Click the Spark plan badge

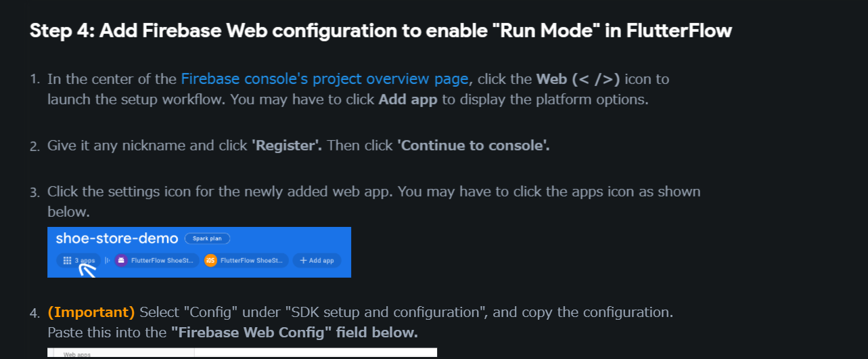(x=207, y=238)
